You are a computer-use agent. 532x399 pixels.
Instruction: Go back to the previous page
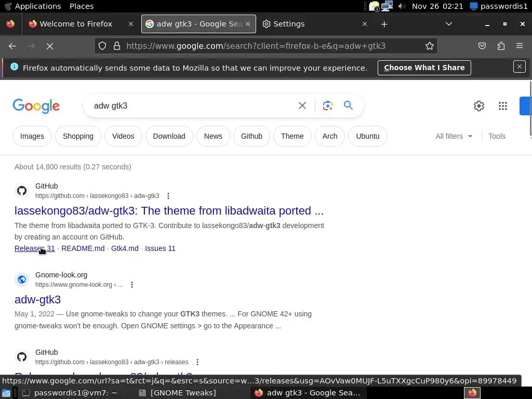12,46
